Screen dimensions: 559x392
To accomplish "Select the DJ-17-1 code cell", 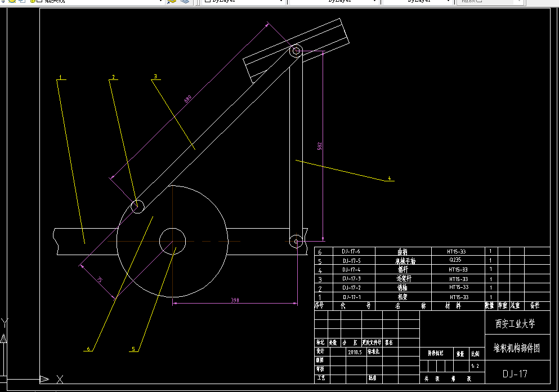I will pyautogui.click(x=351, y=297).
